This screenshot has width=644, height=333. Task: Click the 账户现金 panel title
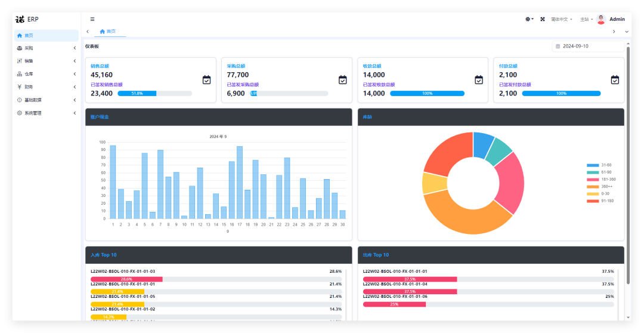(x=100, y=117)
